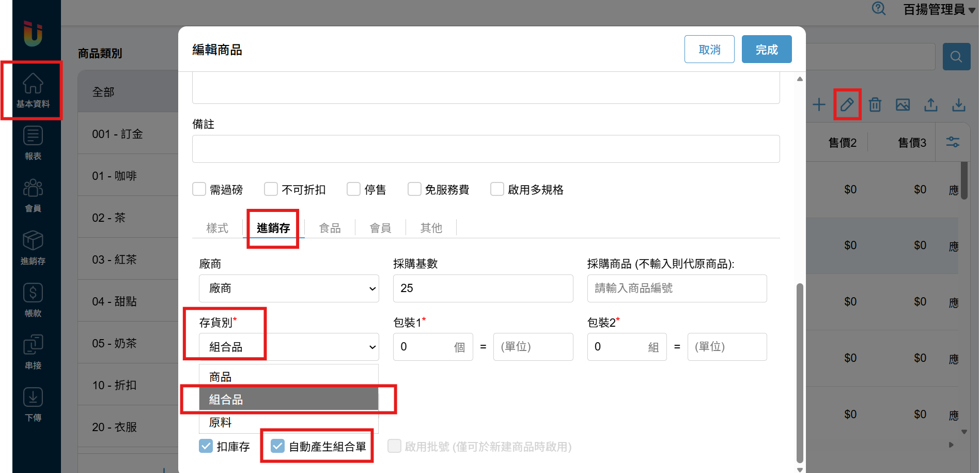Uncheck the 扣庫存 checkbox
Screen dimensions: 980x473
[206, 446]
